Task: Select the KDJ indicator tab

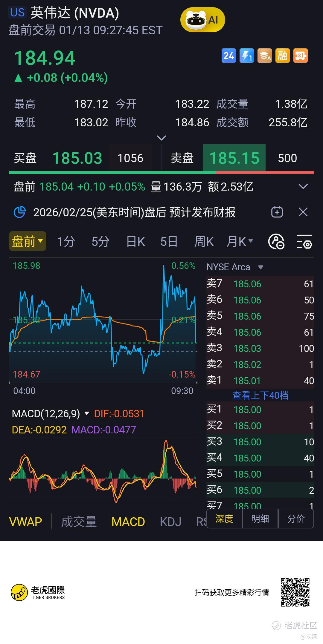Action: 170,522
